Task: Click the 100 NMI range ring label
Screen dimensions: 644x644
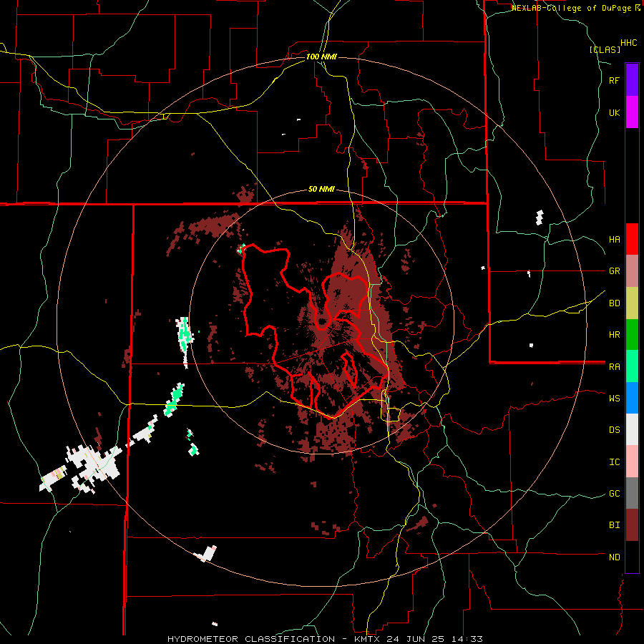Action: pyautogui.click(x=321, y=57)
